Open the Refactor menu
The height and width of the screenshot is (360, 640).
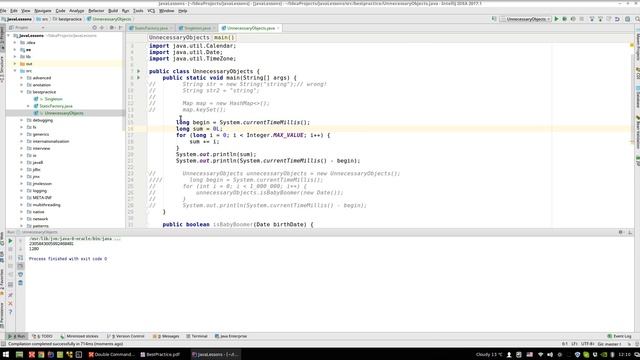(x=96, y=11)
